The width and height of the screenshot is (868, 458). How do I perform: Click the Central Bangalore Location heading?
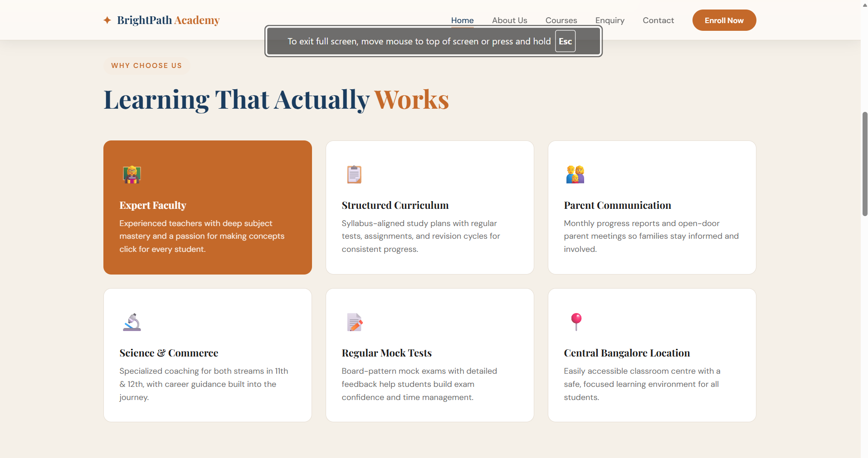(x=627, y=353)
